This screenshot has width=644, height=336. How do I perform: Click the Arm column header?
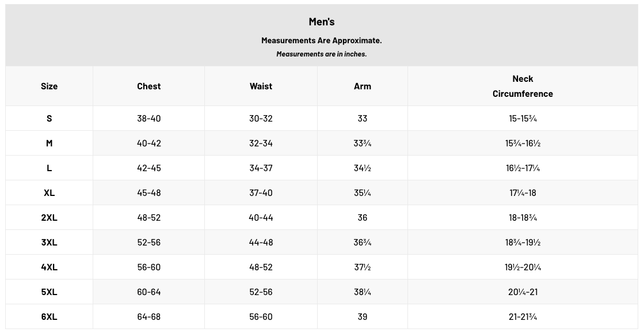click(x=362, y=86)
